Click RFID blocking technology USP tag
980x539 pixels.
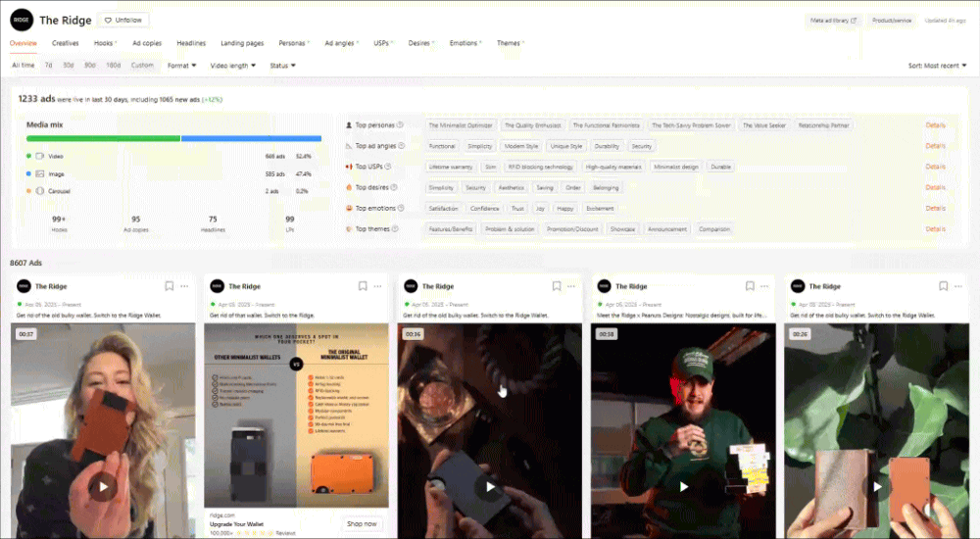(x=541, y=167)
